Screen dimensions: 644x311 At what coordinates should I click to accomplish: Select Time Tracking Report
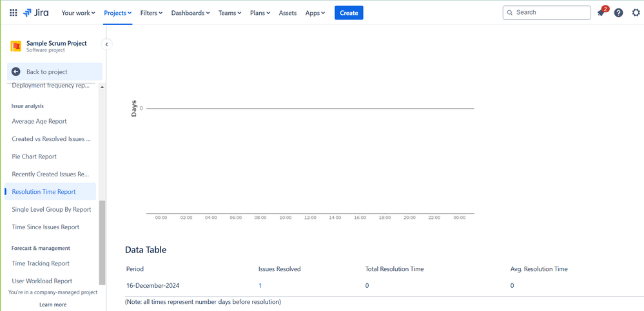pyautogui.click(x=41, y=263)
